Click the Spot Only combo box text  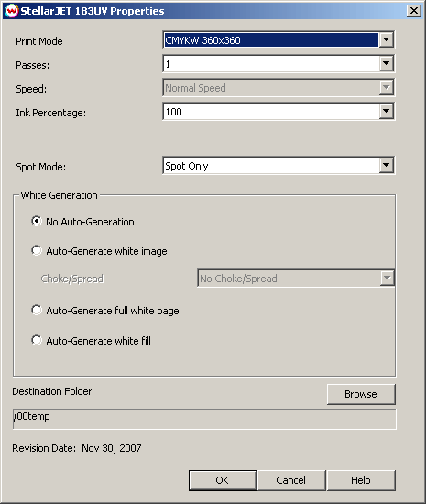187,166
